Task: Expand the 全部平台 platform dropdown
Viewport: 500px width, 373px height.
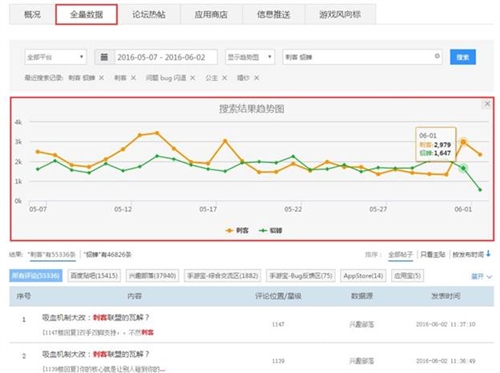Action: click(55, 57)
